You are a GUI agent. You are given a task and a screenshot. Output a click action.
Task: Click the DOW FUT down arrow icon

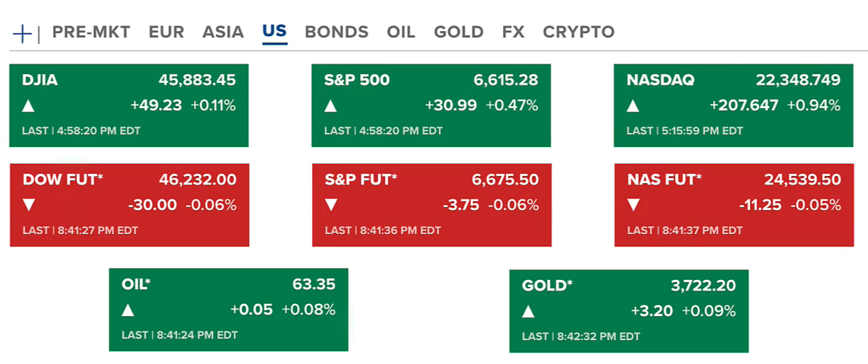tap(29, 206)
